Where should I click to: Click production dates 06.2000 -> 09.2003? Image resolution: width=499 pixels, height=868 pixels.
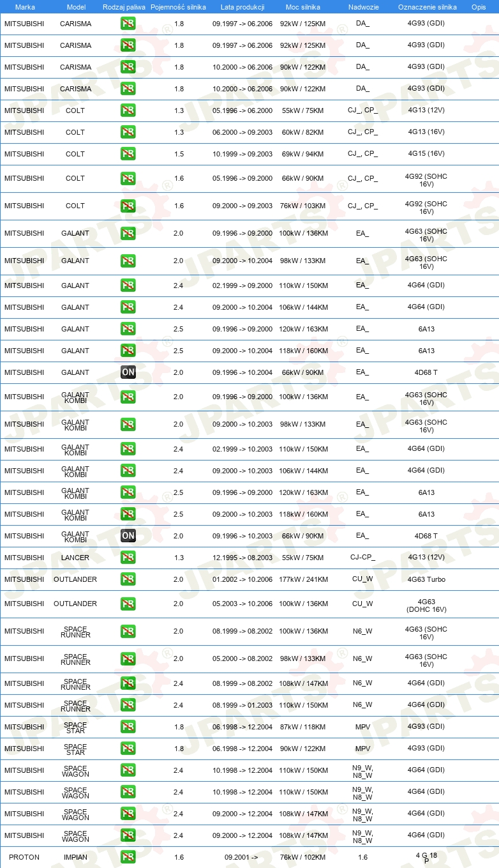242,132
